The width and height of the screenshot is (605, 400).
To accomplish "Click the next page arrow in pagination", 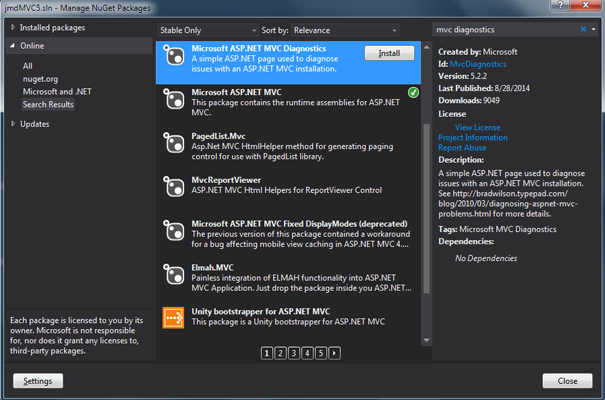I will (335, 353).
